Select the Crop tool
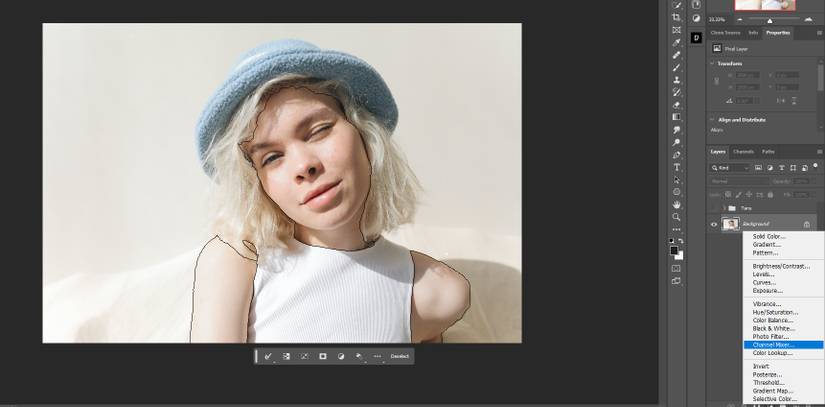 coord(677,17)
